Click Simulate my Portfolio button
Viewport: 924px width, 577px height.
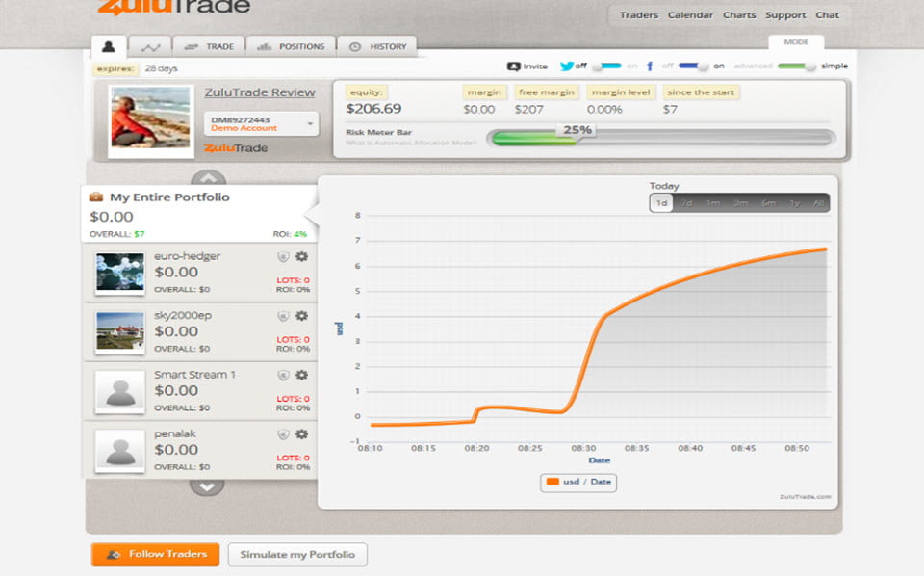[x=297, y=555]
